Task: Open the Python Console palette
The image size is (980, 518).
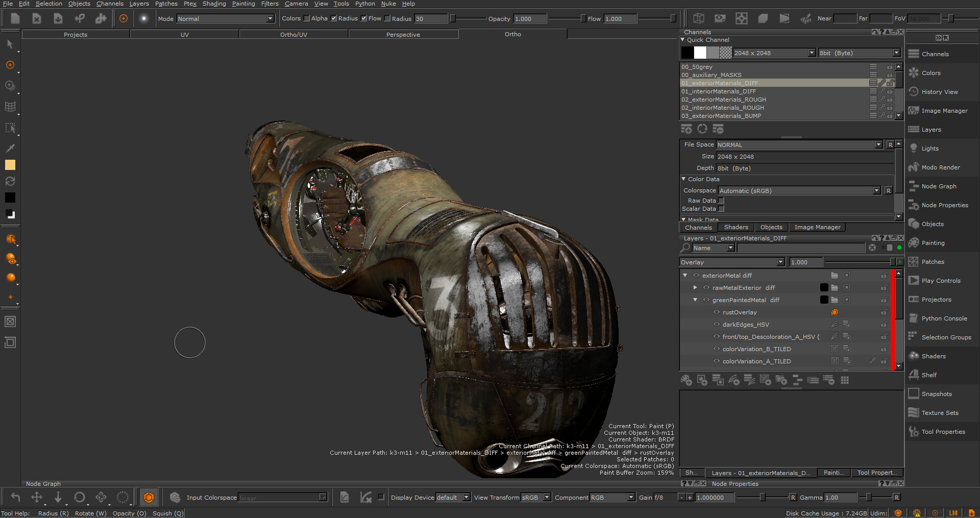Action: coord(944,318)
